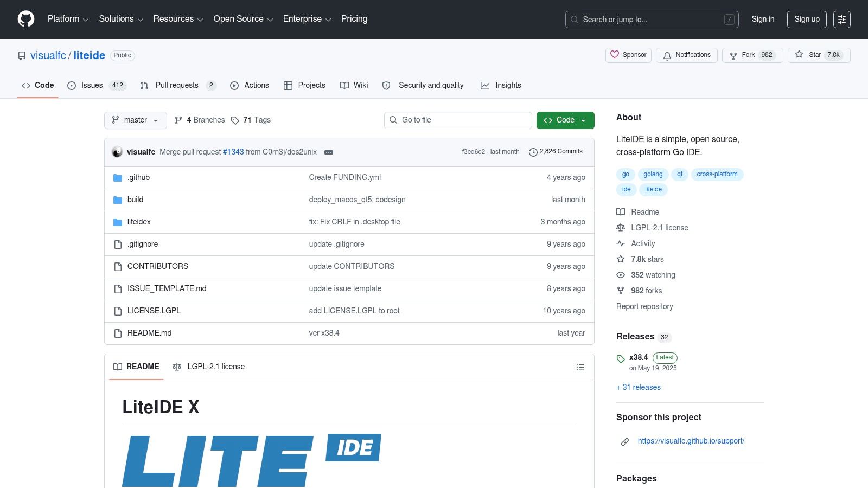Viewport: 868px width, 488px height.
Task: View the 352 watching link
Action: (646, 275)
